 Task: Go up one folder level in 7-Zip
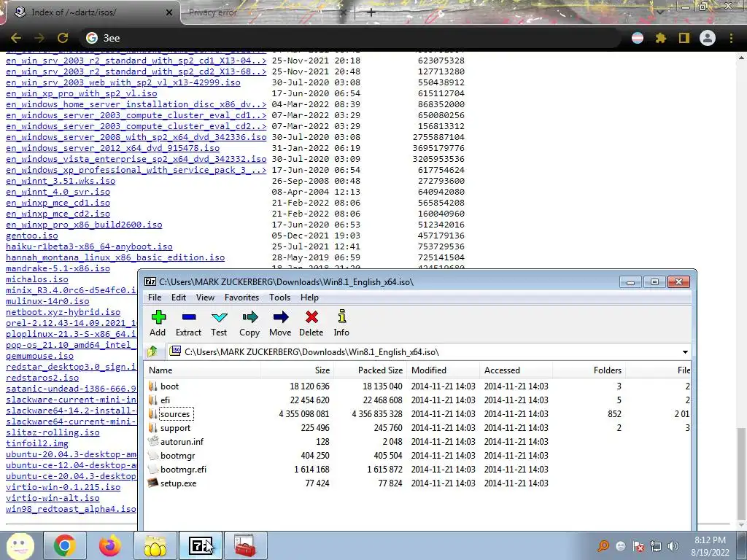point(152,352)
